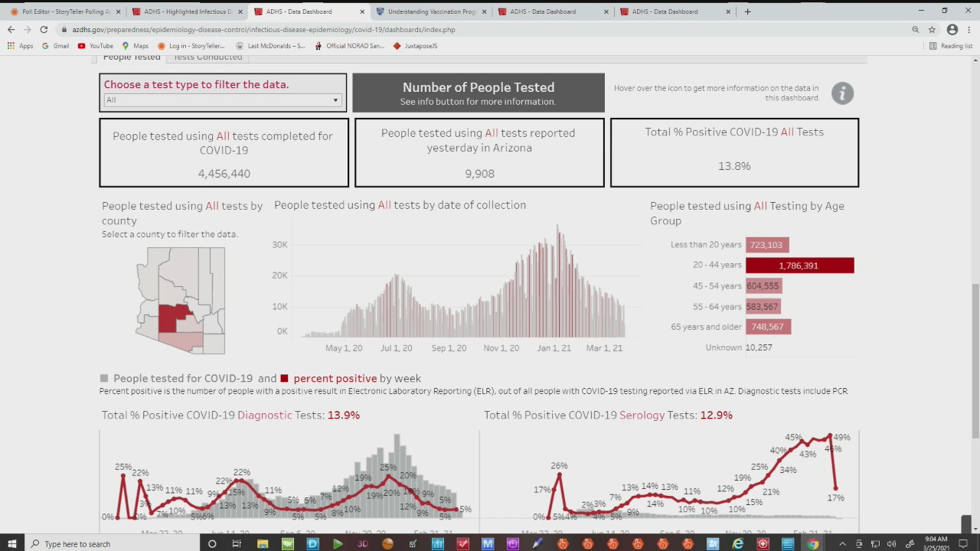This screenshot has width=980, height=551.
Task: Switch to the People Tested tab
Action: click(x=132, y=57)
